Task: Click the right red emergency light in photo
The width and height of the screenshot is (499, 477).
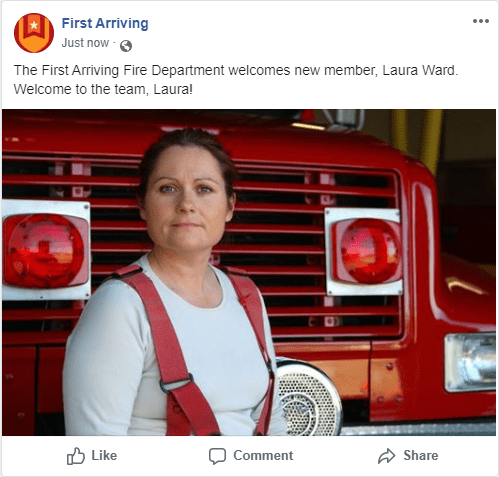Action: pyautogui.click(x=364, y=251)
